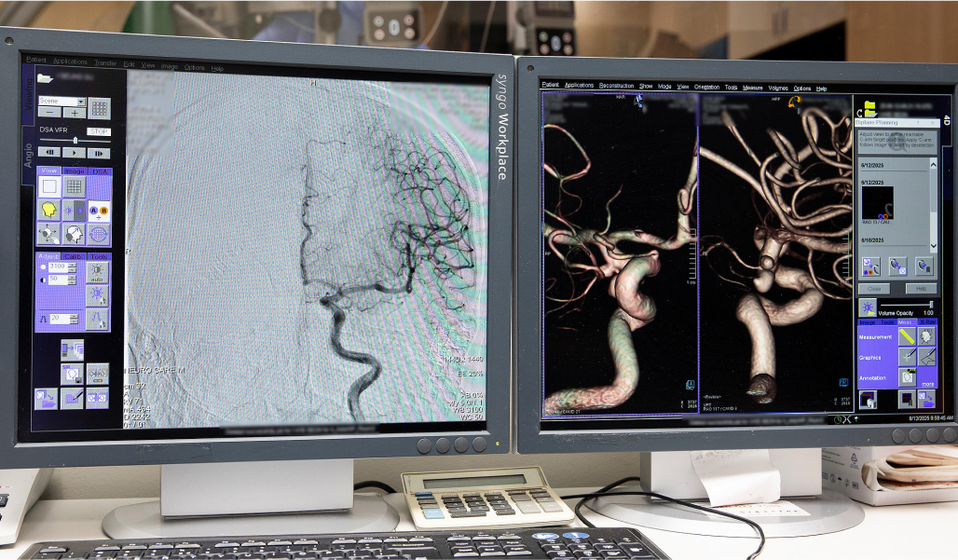Click the middle C-arm icon in Biplane Planning
Screen dimensions: 958x560
point(897,266)
